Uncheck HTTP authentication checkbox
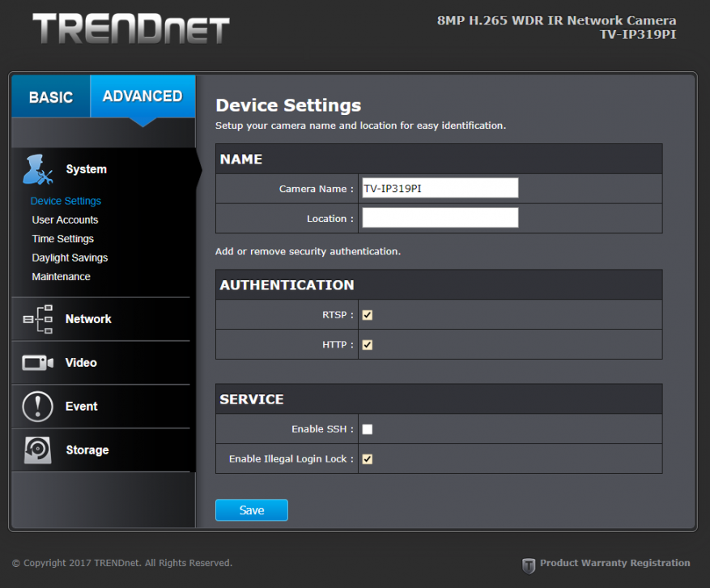This screenshot has height=588, width=710. tap(368, 345)
